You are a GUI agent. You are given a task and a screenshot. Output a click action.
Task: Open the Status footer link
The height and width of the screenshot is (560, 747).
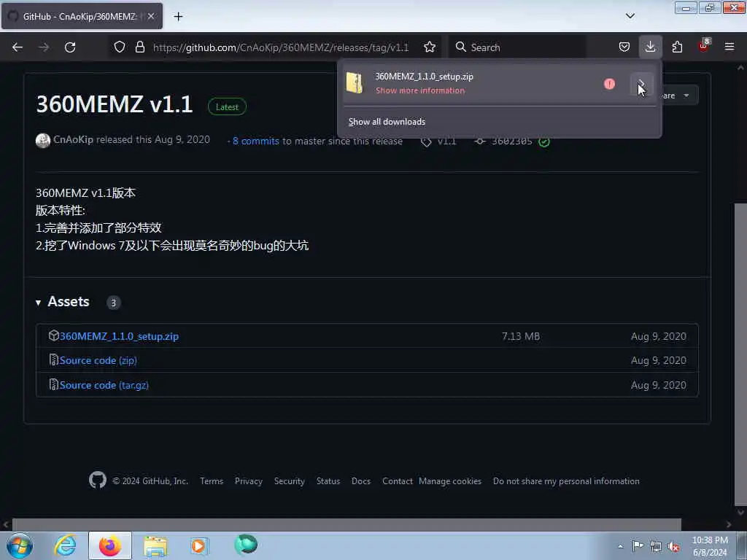(x=328, y=481)
